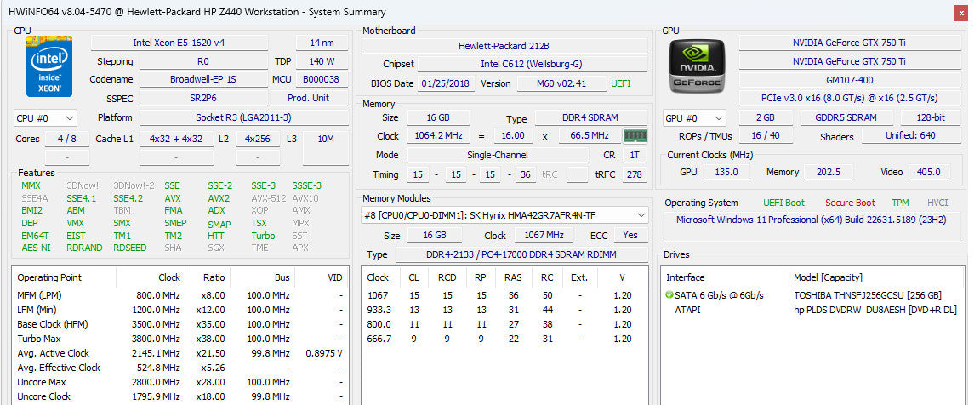Click the Secure Boot label
This screenshot has height=405, width=980.
tap(850, 202)
